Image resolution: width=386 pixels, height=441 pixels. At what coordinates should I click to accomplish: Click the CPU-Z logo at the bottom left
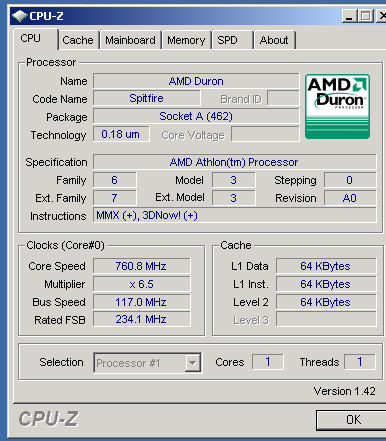pyautogui.click(x=48, y=419)
